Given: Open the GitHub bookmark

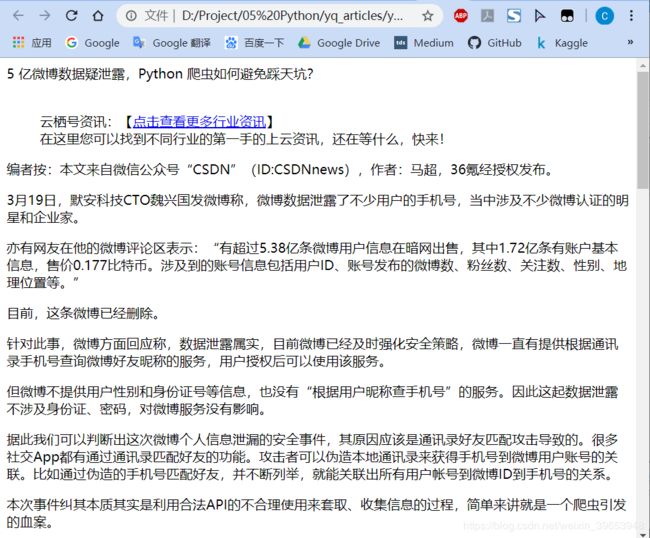Looking at the screenshot, I should coord(495,43).
